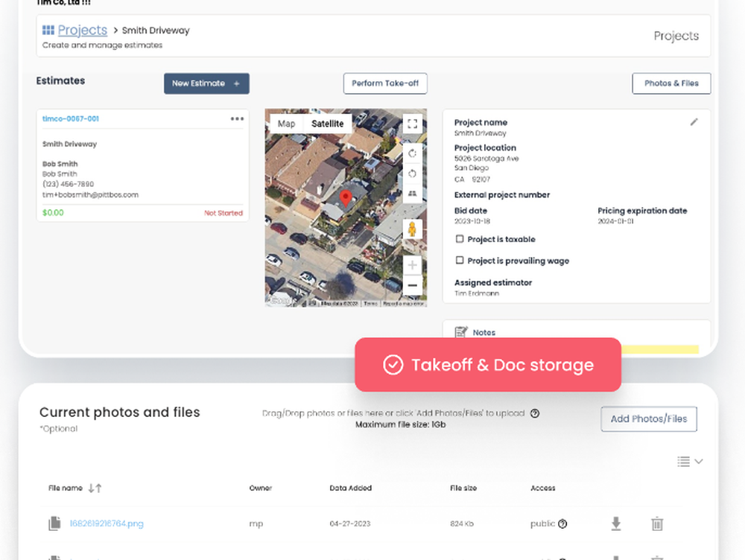Click the Add Photos/Files button
This screenshot has height=560, width=745.
(649, 419)
